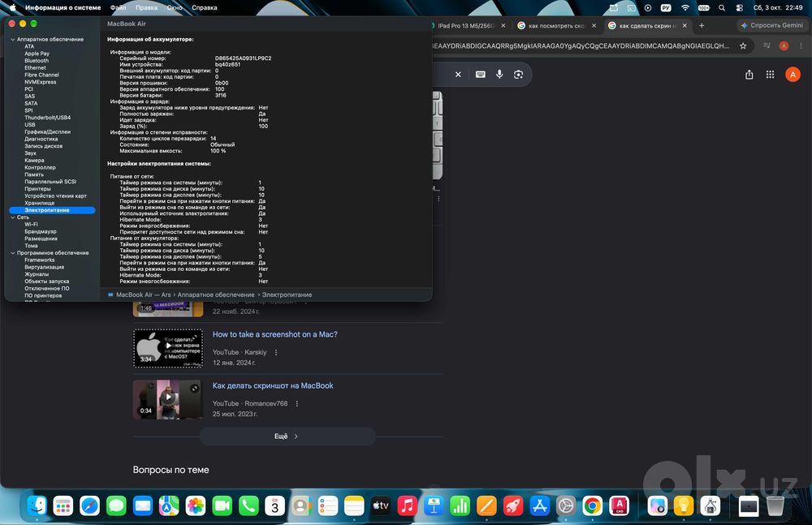Open Spotlight search in menu bar
The image size is (812, 525).
pyautogui.click(x=722, y=8)
